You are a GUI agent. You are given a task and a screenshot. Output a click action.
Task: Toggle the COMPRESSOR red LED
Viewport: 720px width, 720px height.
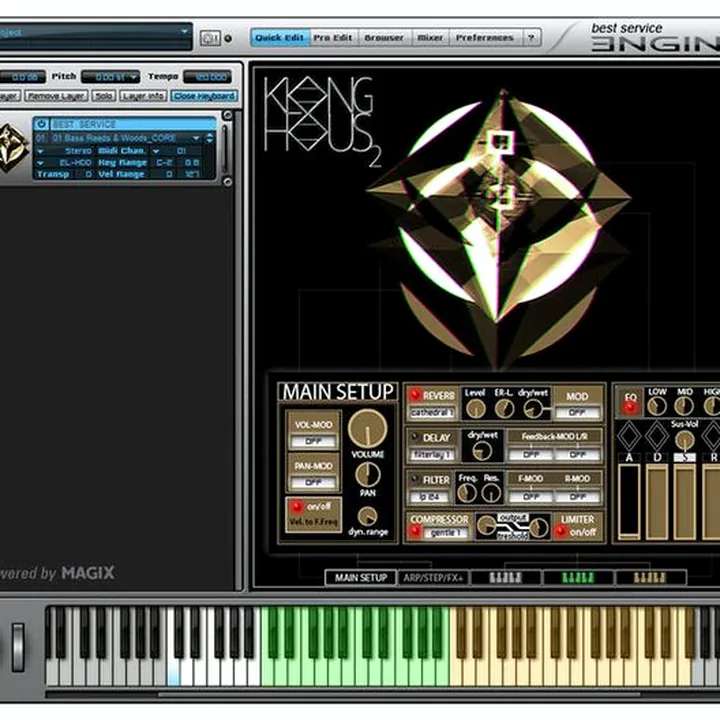(x=416, y=532)
